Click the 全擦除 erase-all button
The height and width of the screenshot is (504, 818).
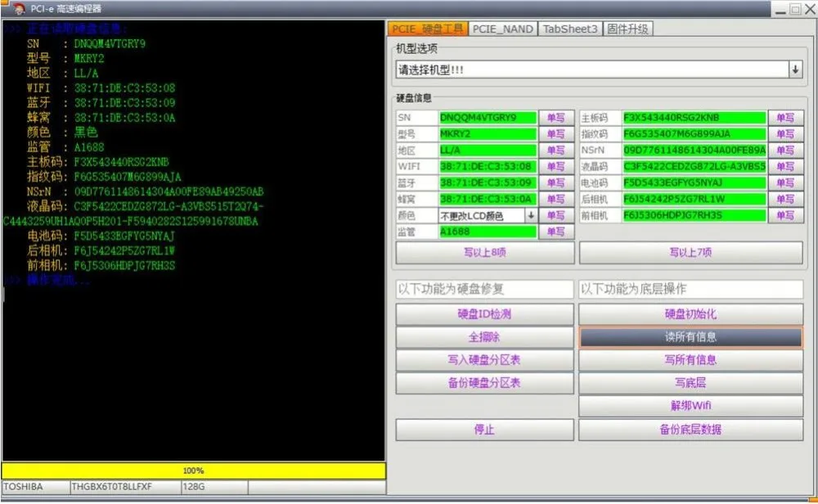click(484, 337)
